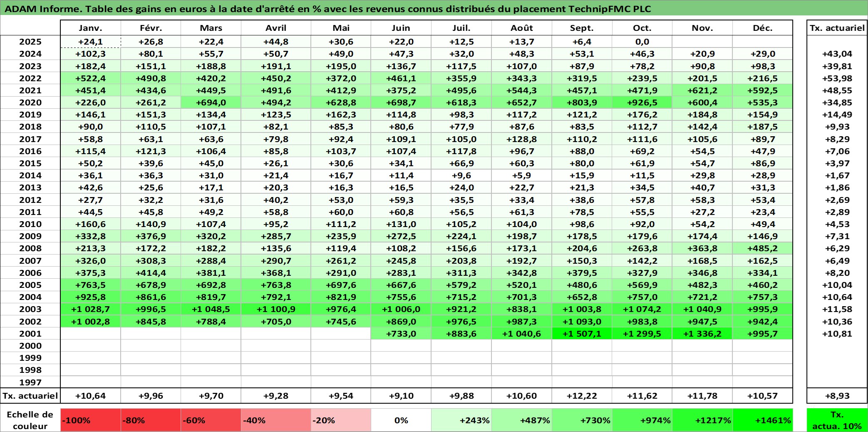868x432 pixels.
Task: Select cell +1 507,1 in the 2001 row
Action: point(582,334)
